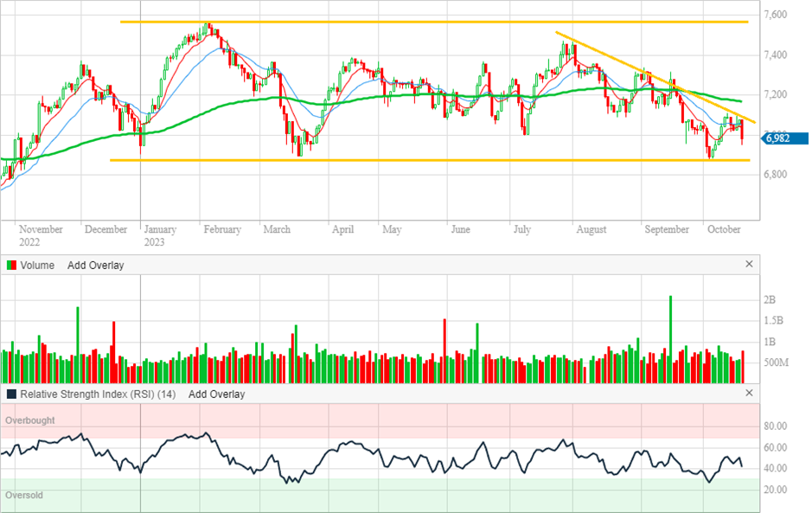Image resolution: width=812 pixels, height=513 pixels.
Task: Click the Relative Strength Index (RSI) (14) label
Action: [x=98, y=394]
